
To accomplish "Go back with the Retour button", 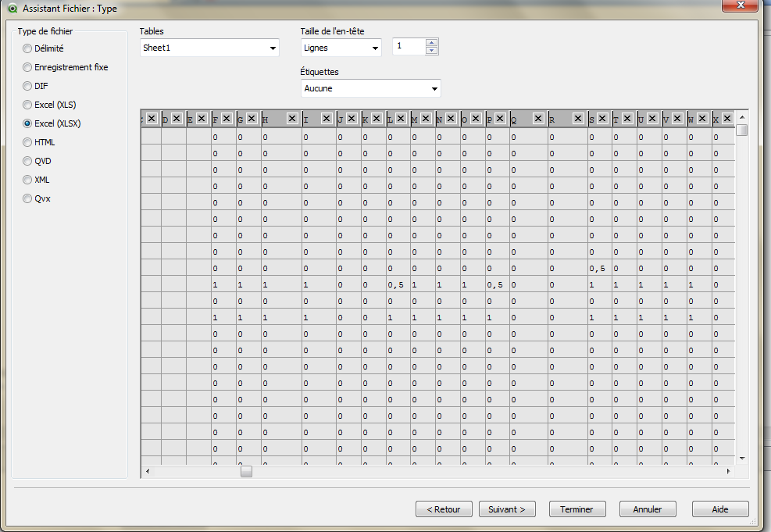I will click(x=444, y=509).
